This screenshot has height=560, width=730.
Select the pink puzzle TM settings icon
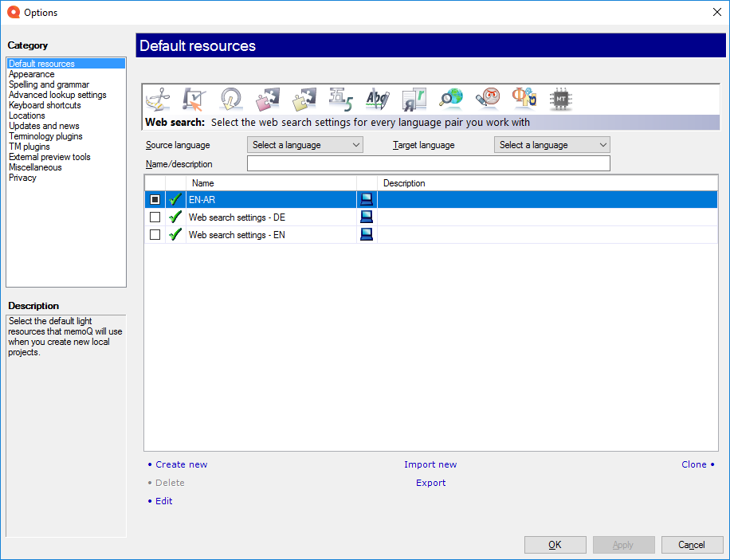(267, 99)
